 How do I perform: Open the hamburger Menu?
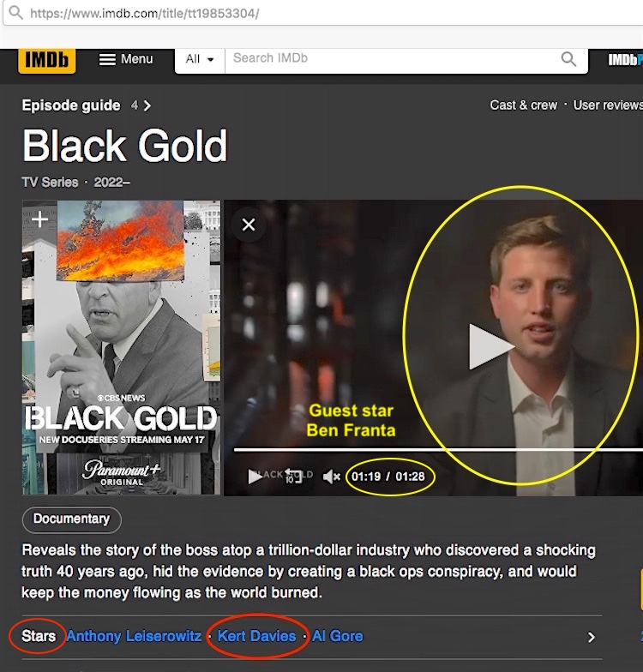(x=126, y=59)
